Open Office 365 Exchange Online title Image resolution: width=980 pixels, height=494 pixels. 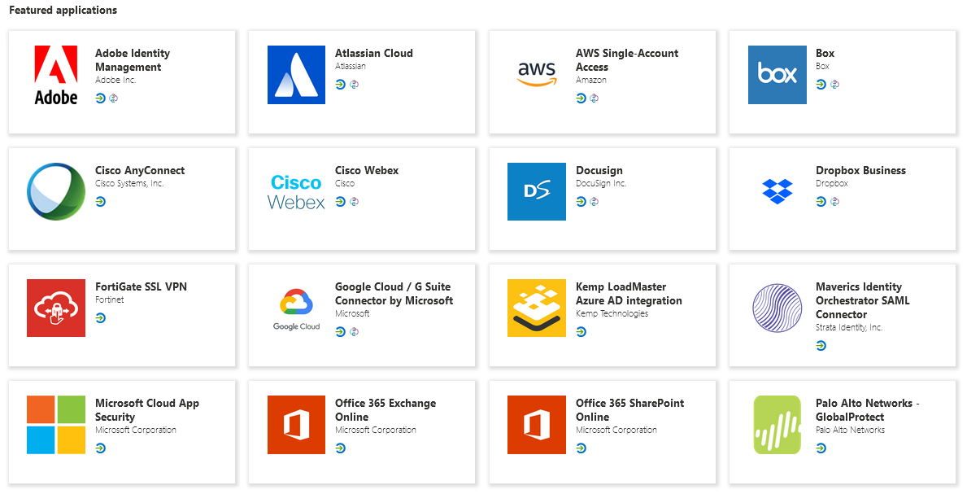pyautogui.click(x=385, y=409)
